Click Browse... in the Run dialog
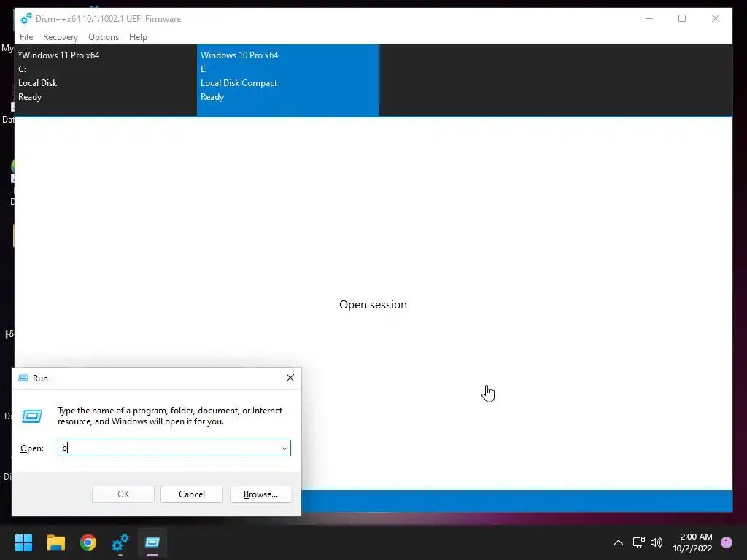 260,494
